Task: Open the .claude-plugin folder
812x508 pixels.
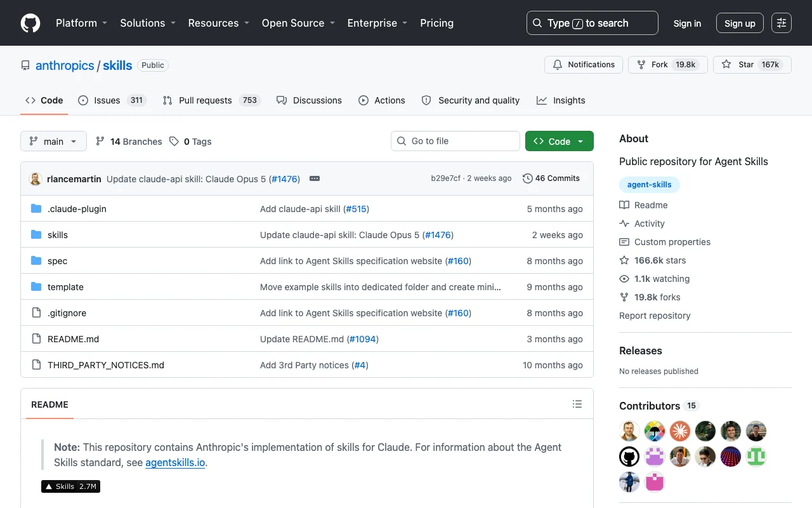Action: click(77, 209)
